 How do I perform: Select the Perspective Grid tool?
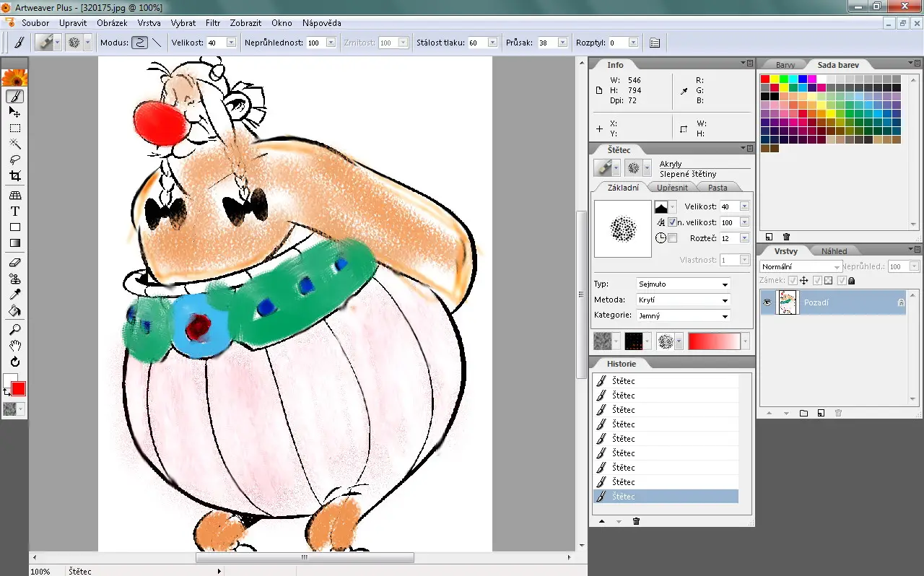tap(14, 195)
